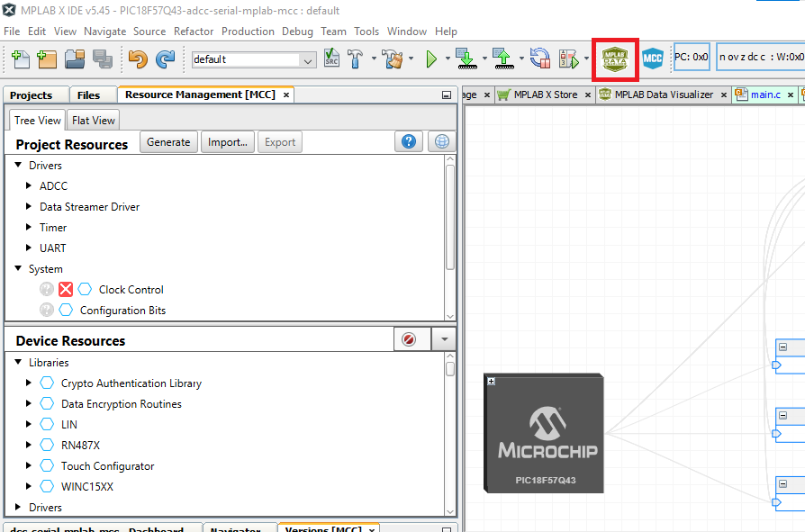Collapse the Drivers tree node
The width and height of the screenshot is (805, 532).
[x=18, y=165]
